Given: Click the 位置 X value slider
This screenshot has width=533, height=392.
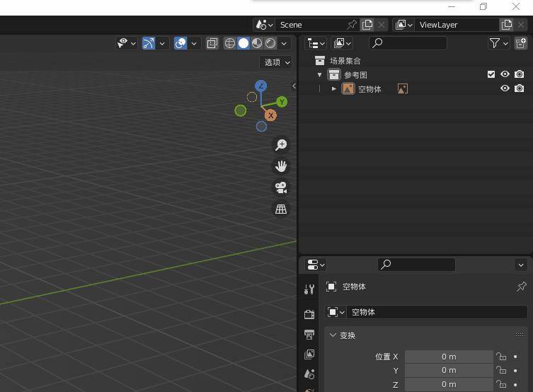Looking at the screenshot, I should [449, 357].
